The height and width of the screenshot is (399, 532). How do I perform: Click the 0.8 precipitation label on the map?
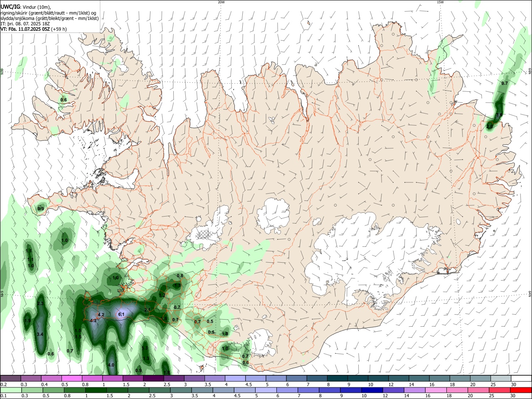click(x=180, y=276)
